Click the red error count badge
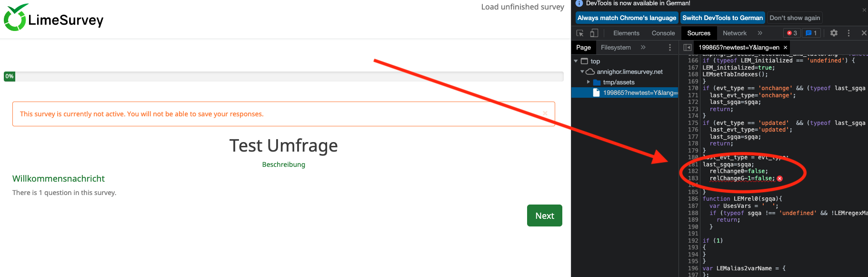 click(792, 33)
